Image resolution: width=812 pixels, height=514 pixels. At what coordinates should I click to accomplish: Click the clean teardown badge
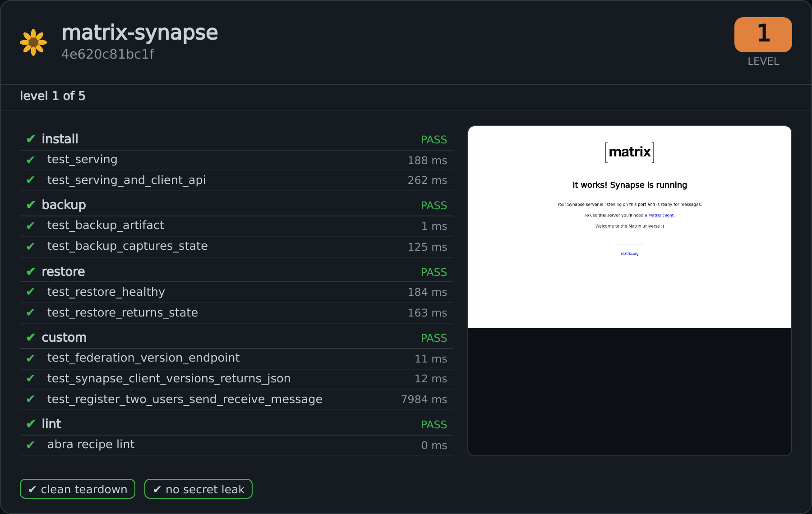click(78, 489)
